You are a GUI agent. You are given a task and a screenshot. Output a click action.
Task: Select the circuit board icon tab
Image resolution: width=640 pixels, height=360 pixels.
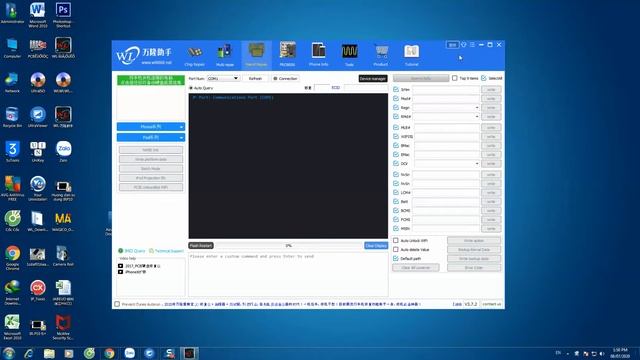[x=287, y=55]
